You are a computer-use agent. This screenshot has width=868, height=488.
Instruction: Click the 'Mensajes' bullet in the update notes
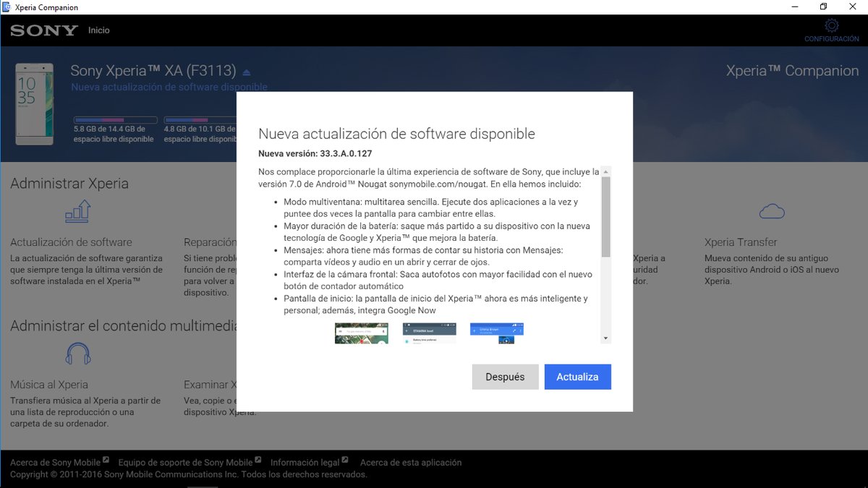423,257
